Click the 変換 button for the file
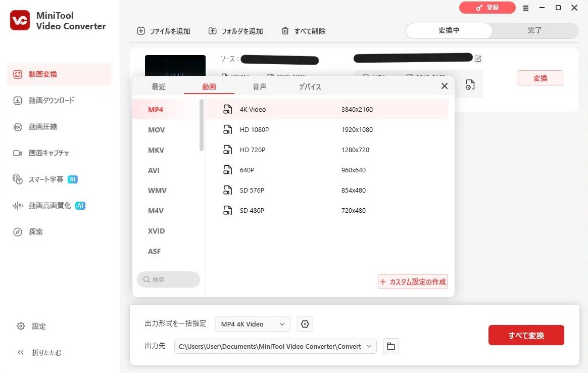Viewport: 588px width, 373px height. 541,78
